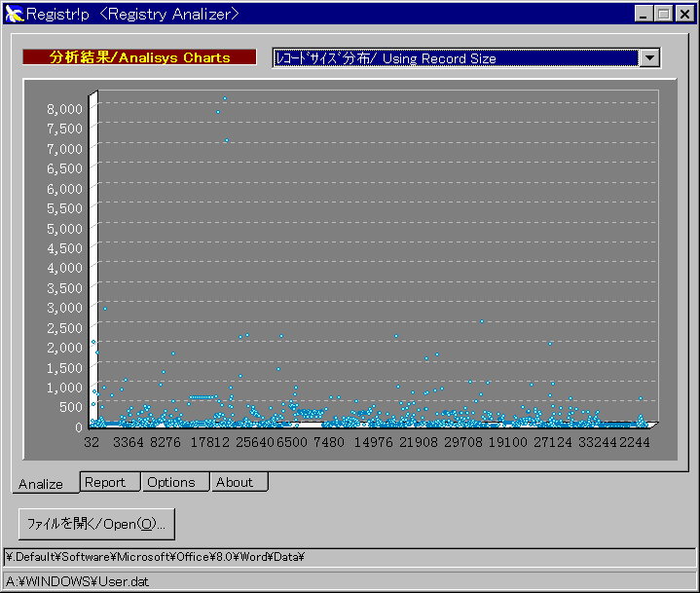The width and height of the screenshot is (700, 593).
Task: Minimize the Registry Analizer window
Action: coord(645,15)
